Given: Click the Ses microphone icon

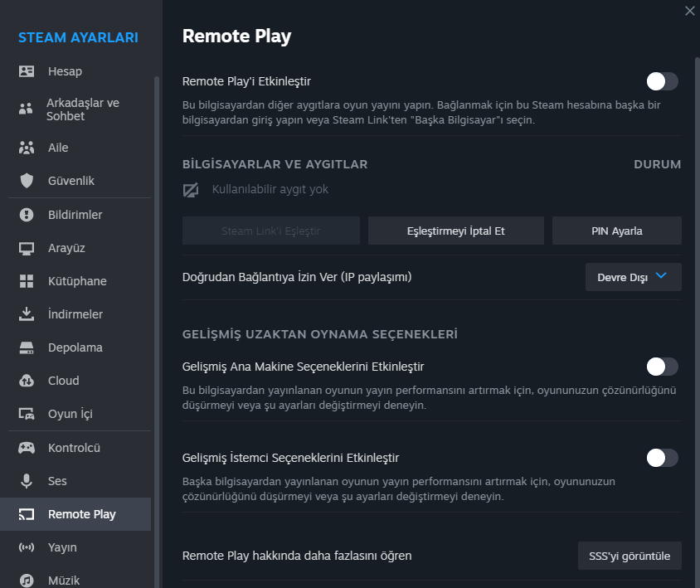Looking at the screenshot, I should [x=27, y=481].
